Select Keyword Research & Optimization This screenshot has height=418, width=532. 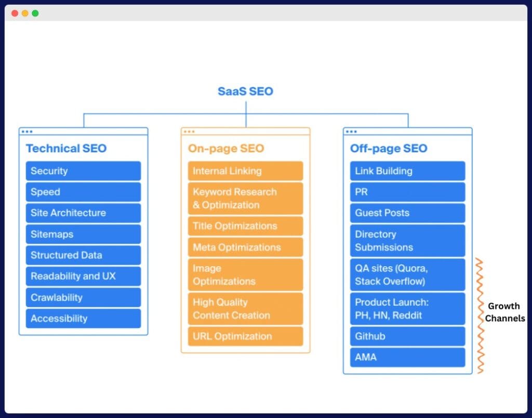click(x=245, y=198)
